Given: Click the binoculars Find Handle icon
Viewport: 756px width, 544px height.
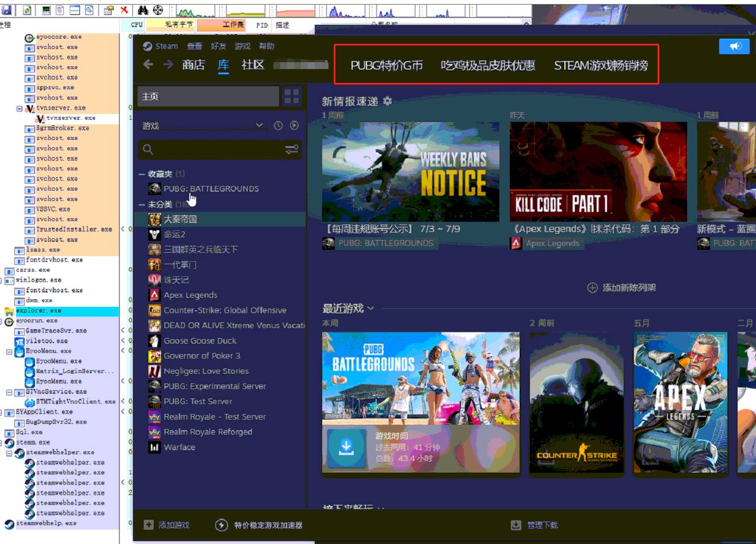Looking at the screenshot, I should 143,10.
